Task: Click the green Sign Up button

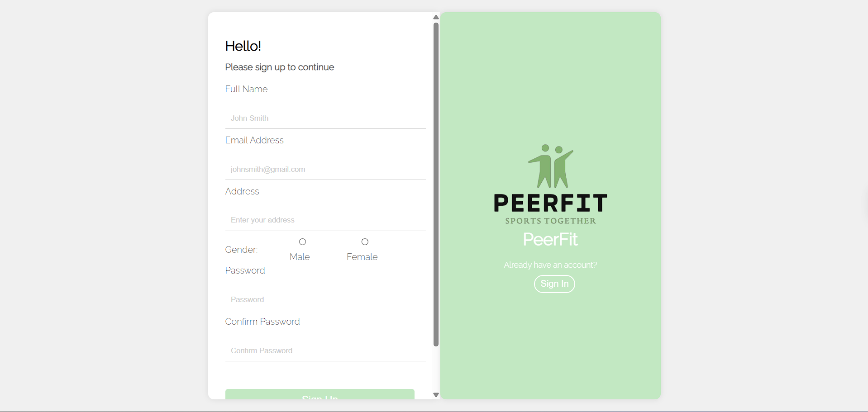Action: (320, 394)
